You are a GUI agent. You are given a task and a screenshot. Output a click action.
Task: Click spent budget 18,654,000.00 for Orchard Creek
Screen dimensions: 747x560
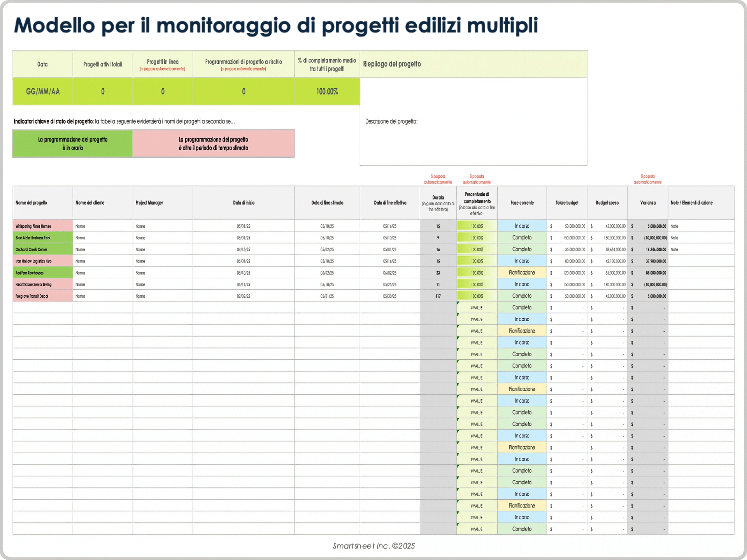point(607,249)
